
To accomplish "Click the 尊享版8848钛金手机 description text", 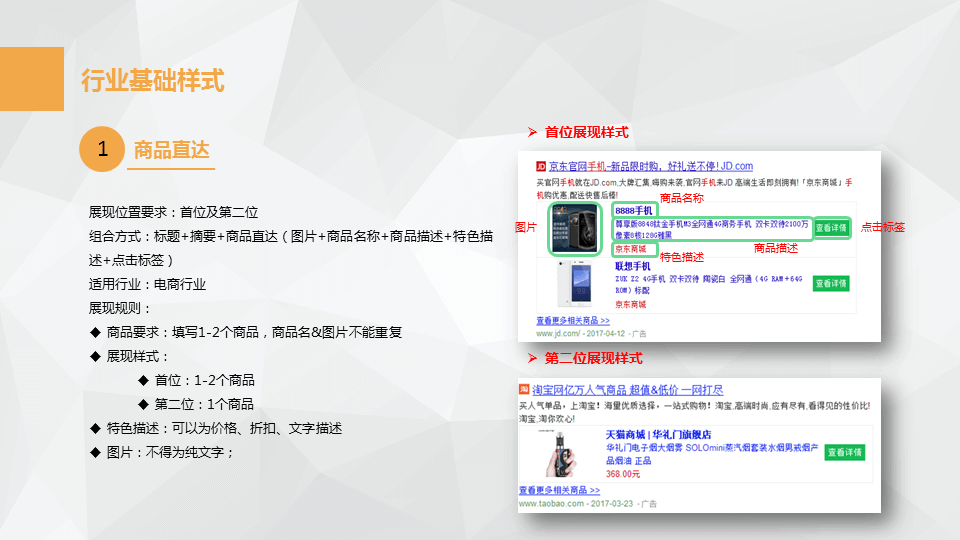I will 711,229.
